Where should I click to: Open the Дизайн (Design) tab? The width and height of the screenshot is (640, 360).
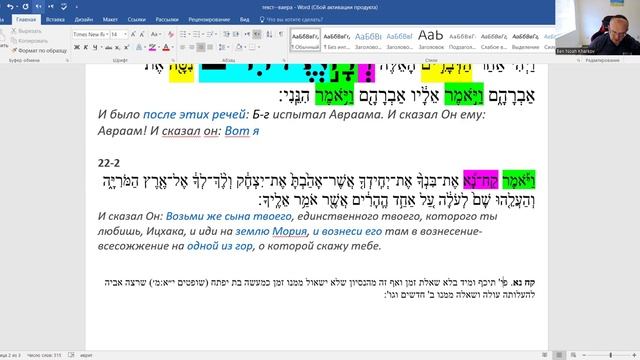(84, 19)
